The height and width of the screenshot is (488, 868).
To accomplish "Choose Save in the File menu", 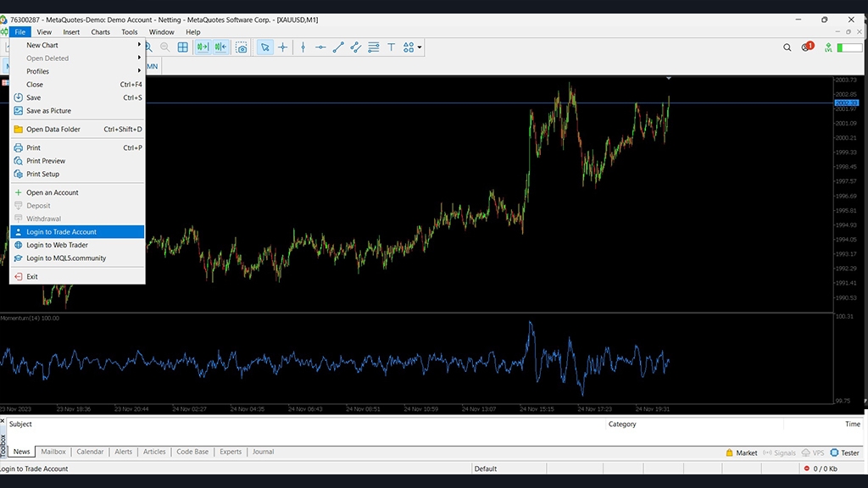I will click(77, 98).
